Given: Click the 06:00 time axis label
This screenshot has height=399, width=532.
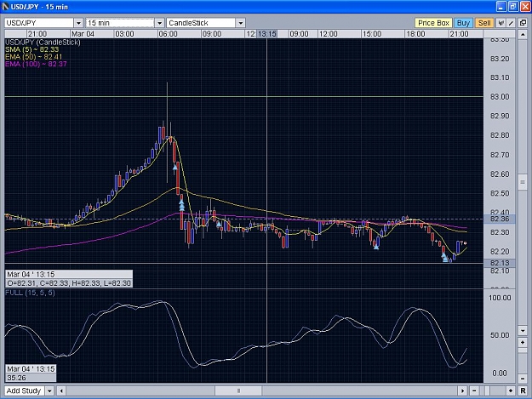Looking at the screenshot, I should (168, 34).
